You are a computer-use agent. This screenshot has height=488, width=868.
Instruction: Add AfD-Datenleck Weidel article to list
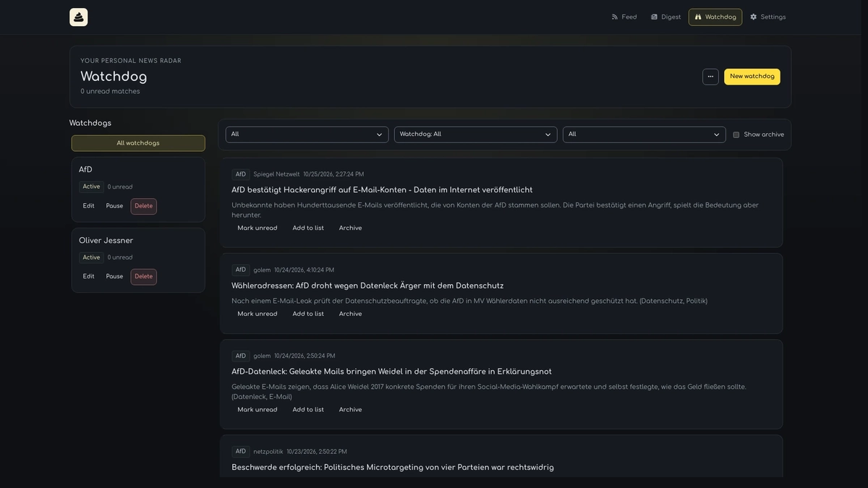pos(308,410)
